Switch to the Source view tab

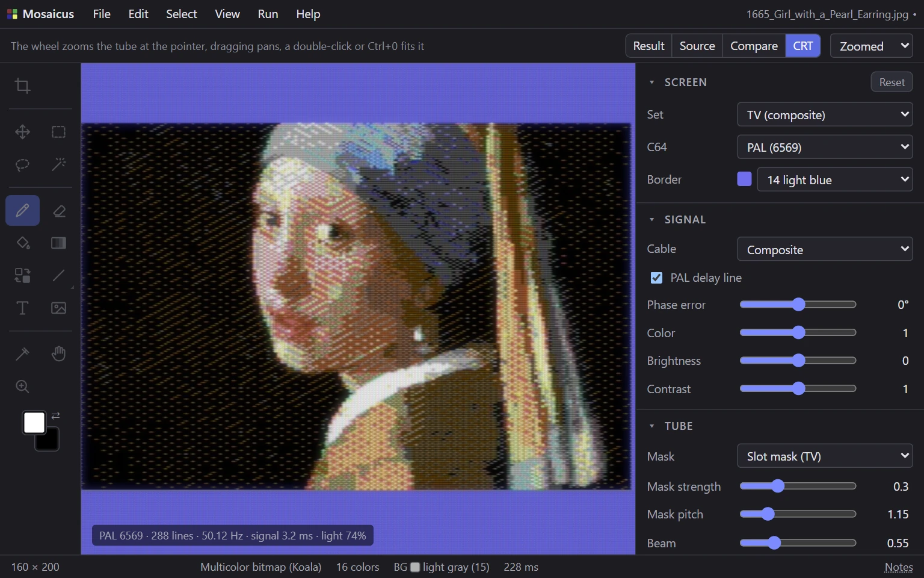tap(697, 46)
